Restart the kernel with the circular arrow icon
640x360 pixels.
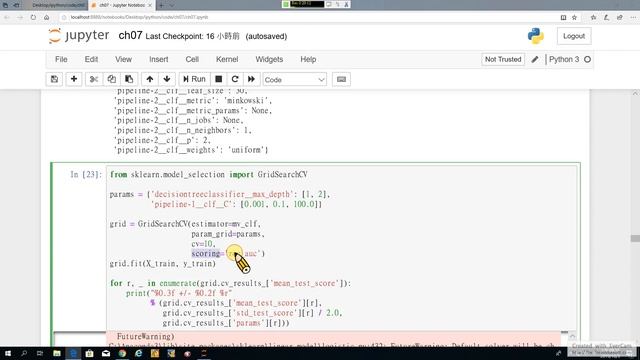[x=235, y=79]
